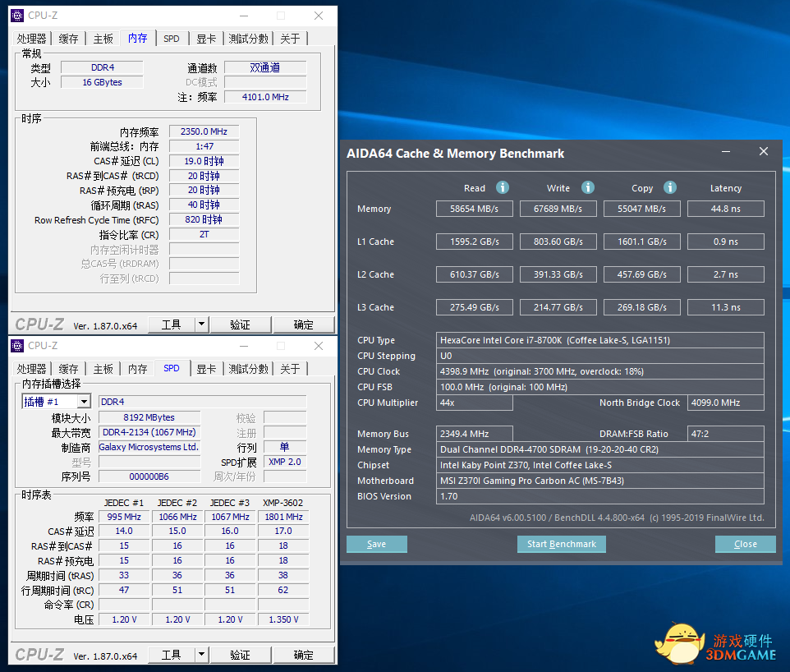Image resolution: width=790 pixels, height=672 pixels.
Task: Switch to 显卡 tab in bottom CPU-Z window
Action: pos(206,369)
